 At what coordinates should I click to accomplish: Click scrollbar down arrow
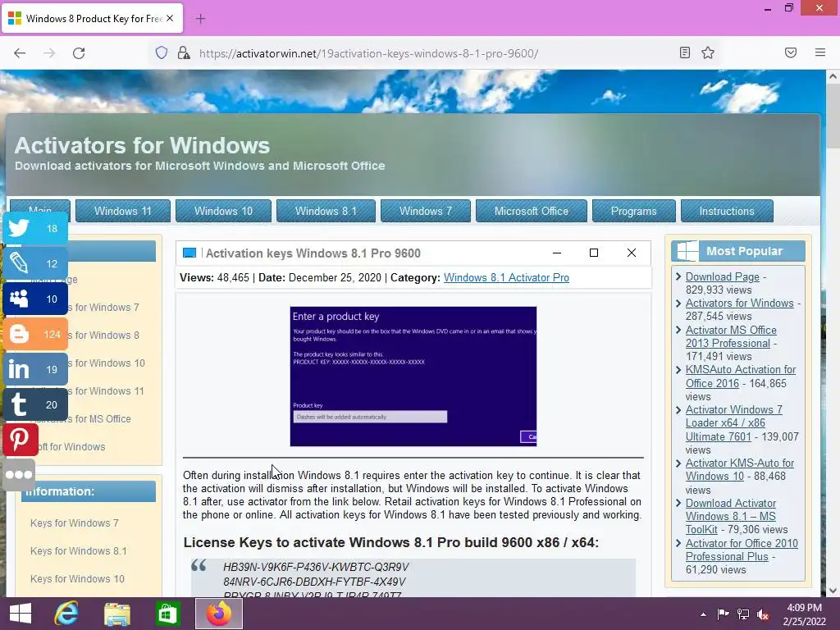[x=833, y=590]
